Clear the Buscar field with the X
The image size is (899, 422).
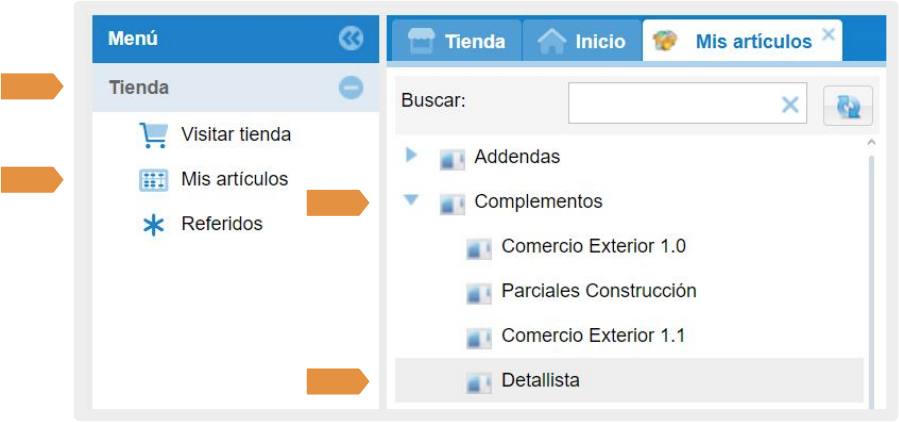click(x=790, y=104)
